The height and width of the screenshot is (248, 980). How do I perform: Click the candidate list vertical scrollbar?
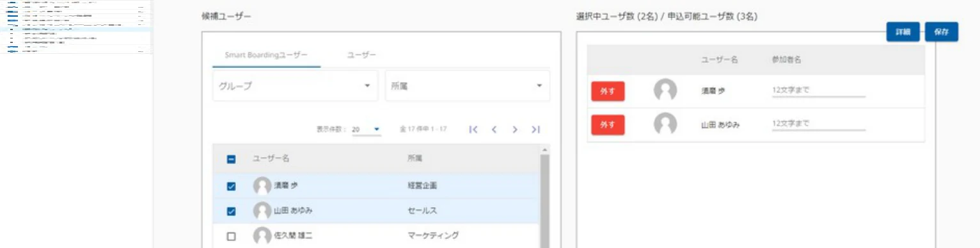[545, 202]
